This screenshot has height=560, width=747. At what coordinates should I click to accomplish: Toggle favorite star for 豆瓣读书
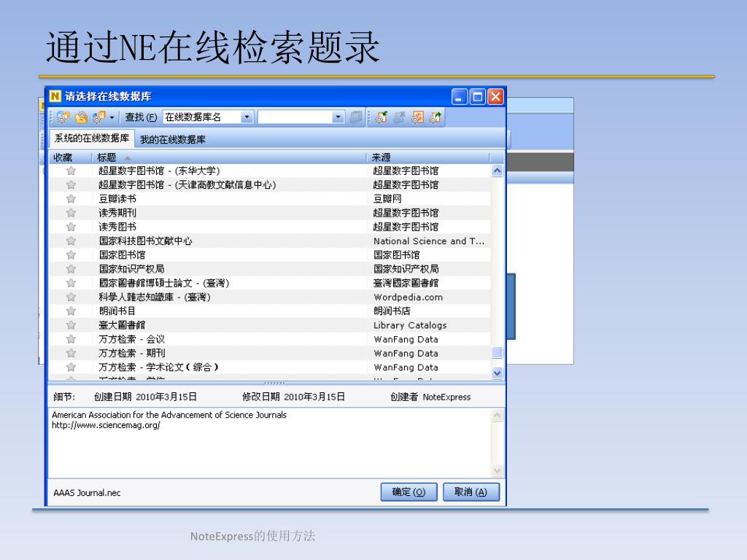click(x=71, y=198)
